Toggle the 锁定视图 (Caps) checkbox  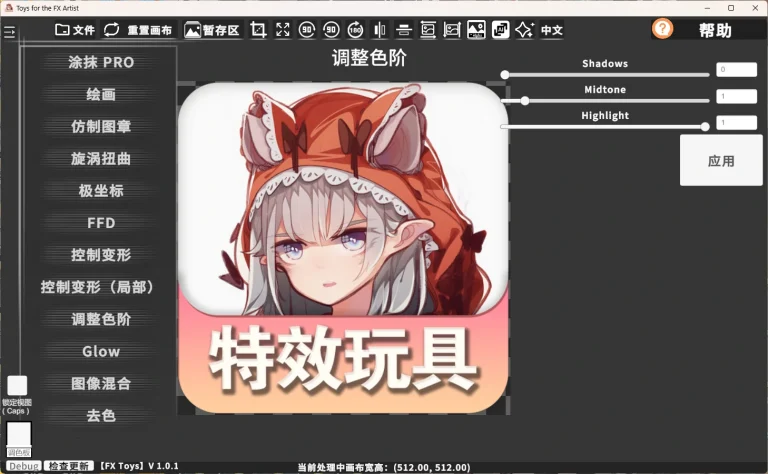pyautogui.click(x=17, y=385)
